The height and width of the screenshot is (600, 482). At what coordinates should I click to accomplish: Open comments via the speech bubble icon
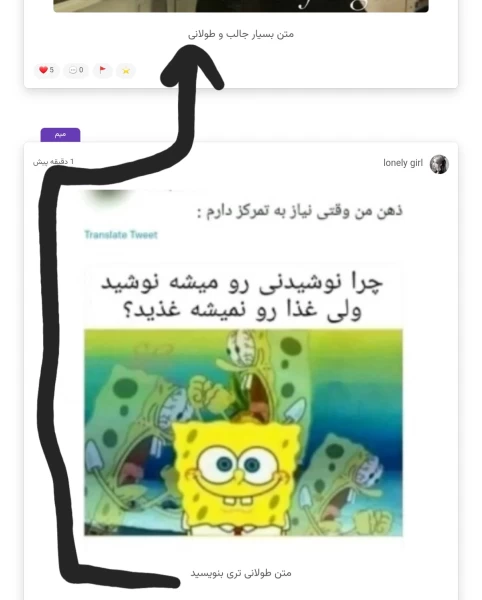tap(73, 70)
